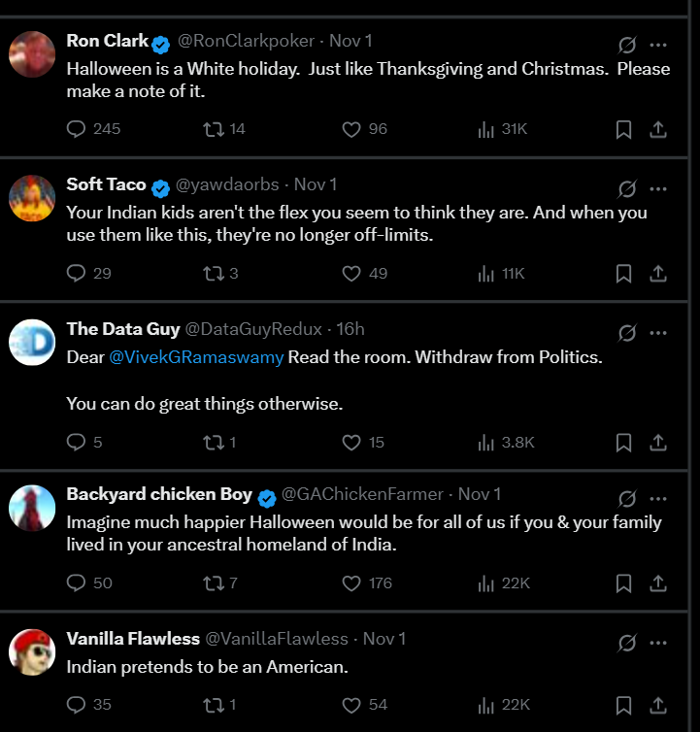The height and width of the screenshot is (732, 700).
Task: Like the Backyard chicken Boy tweet
Action: (352, 582)
